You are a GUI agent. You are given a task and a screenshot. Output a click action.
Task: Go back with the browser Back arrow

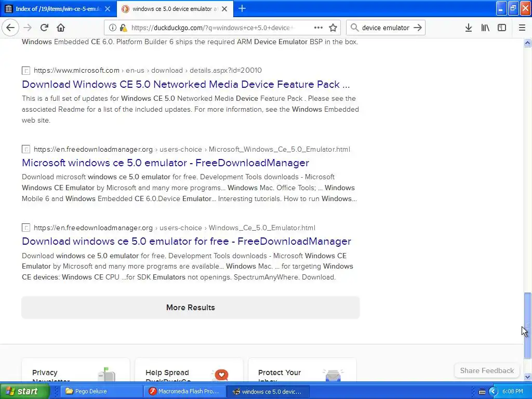[10, 28]
